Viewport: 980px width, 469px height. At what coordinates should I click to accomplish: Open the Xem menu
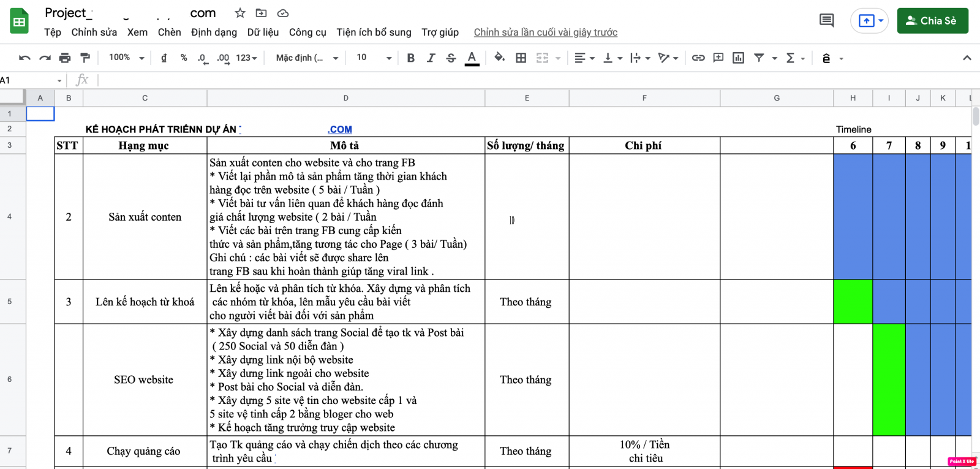point(137,32)
